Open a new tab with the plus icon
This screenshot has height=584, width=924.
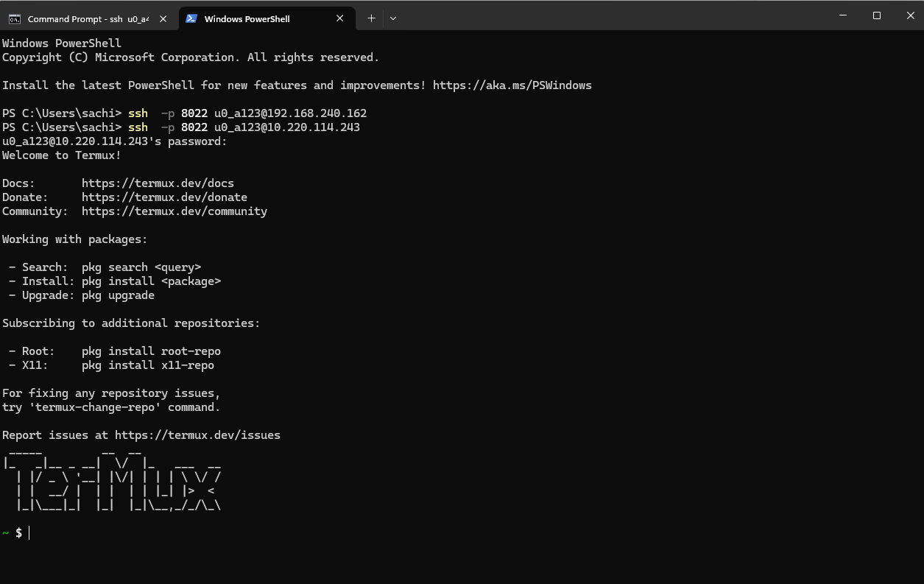[370, 18]
